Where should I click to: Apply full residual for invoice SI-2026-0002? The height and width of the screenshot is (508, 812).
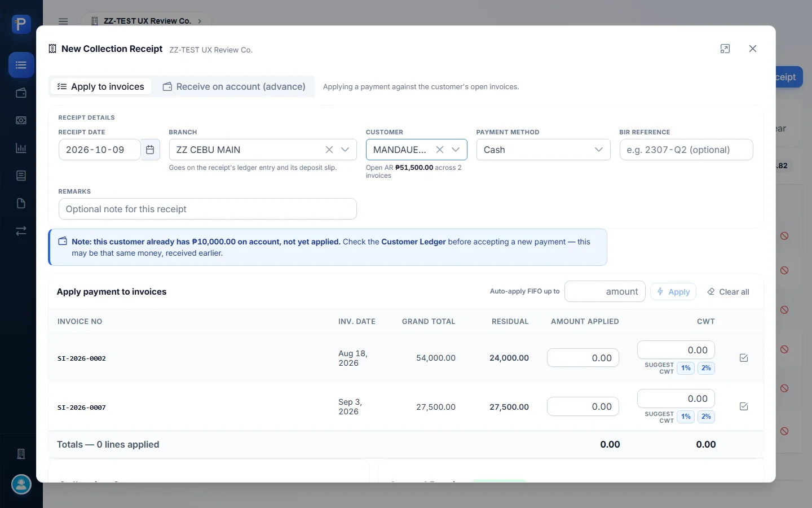744,358
